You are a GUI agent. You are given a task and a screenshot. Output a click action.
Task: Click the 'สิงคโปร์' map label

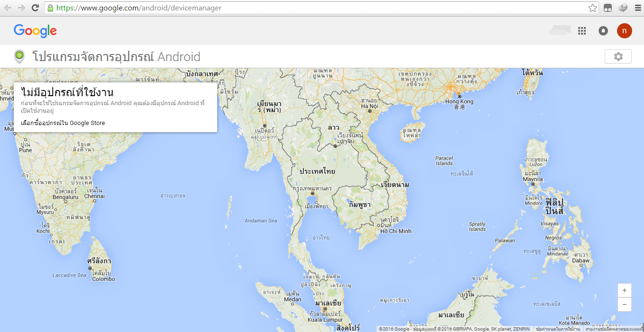[x=348, y=328]
